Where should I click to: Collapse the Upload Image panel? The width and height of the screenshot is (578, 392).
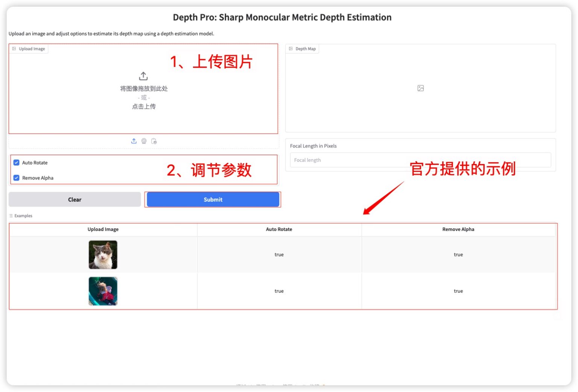[29, 49]
